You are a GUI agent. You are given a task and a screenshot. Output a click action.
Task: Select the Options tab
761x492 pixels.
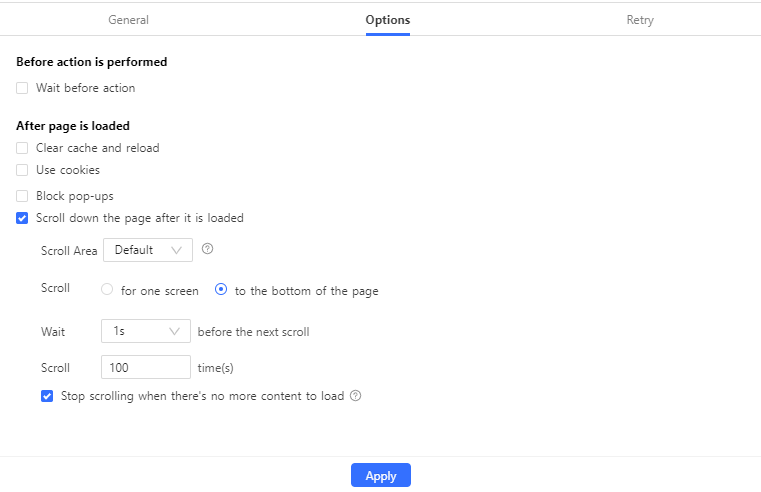click(387, 20)
